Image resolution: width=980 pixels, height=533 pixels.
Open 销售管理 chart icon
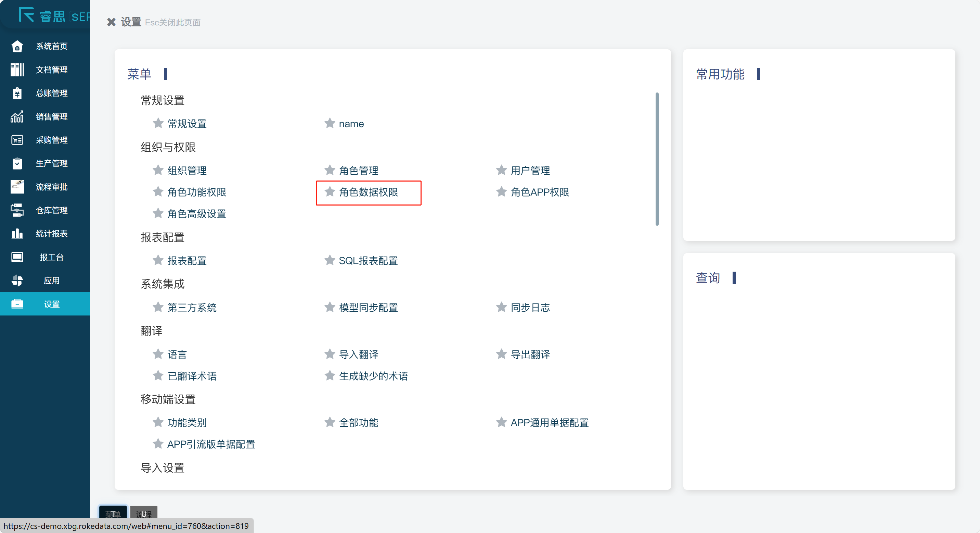click(x=17, y=116)
